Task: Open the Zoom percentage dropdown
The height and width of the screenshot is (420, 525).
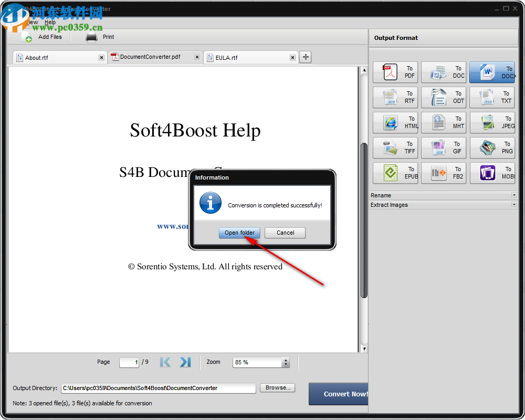Action: tap(285, 362)
